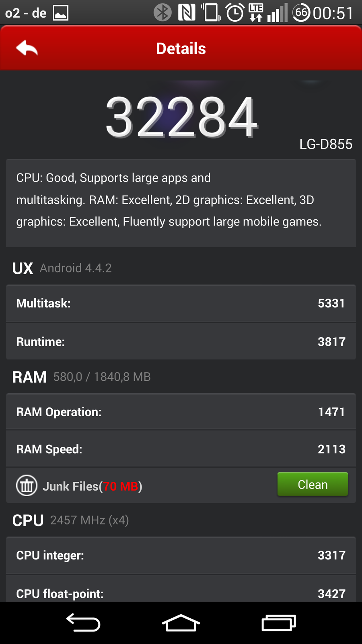Tap the total score 32284
The height and width of the screenshot is (644, 362).
[x=181, y=118]
